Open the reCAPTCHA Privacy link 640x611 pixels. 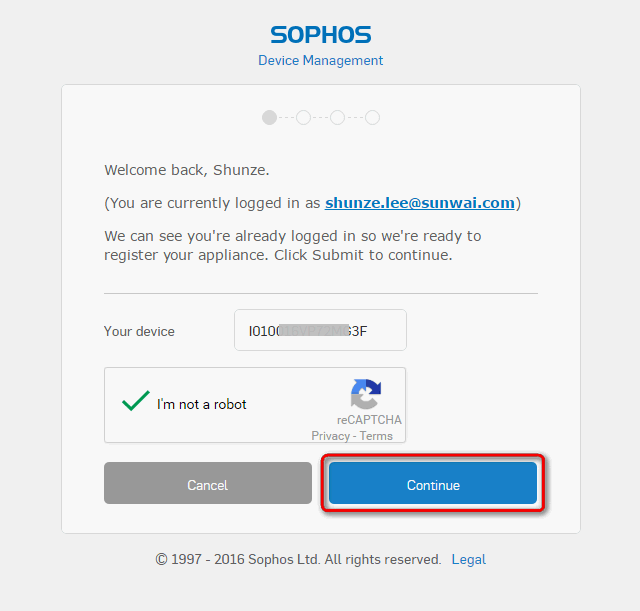pyautogui.click(x=330, y=436)
